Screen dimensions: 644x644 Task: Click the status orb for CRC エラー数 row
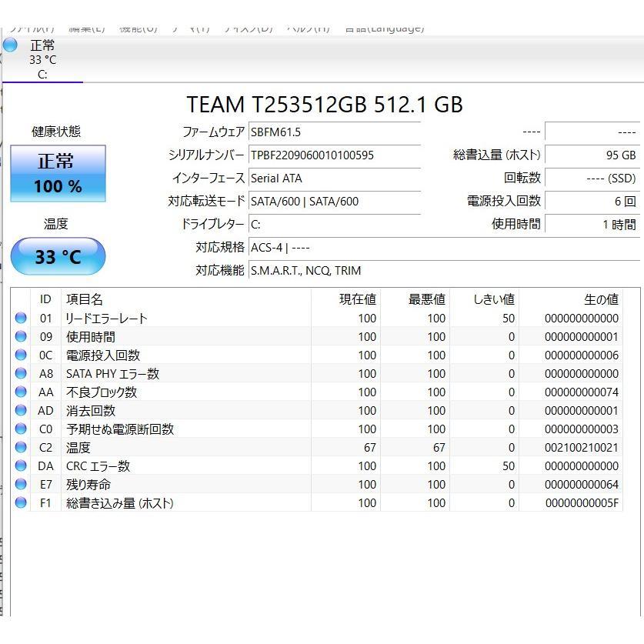click(21, 465)
